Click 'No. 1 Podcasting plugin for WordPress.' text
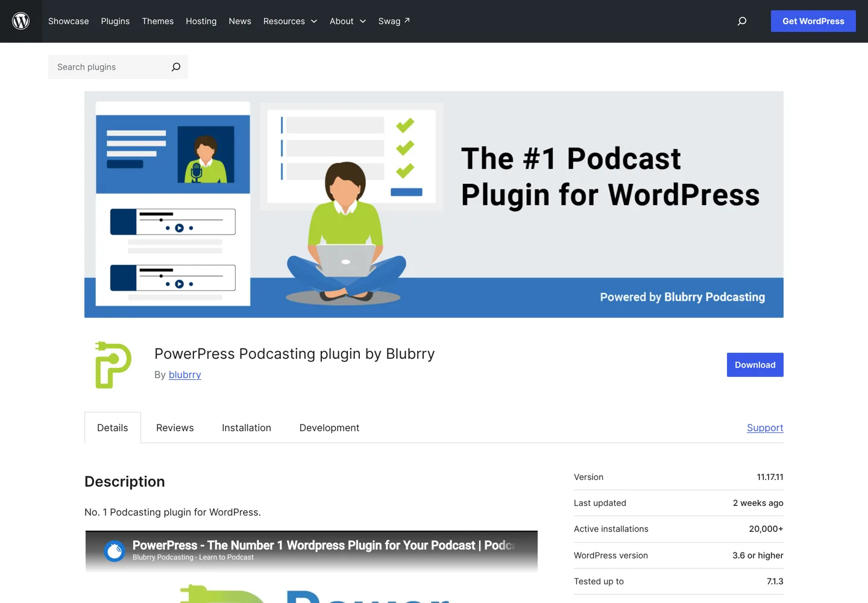The image size is (868, 603). pyautogui.click(x=172, y=512)
